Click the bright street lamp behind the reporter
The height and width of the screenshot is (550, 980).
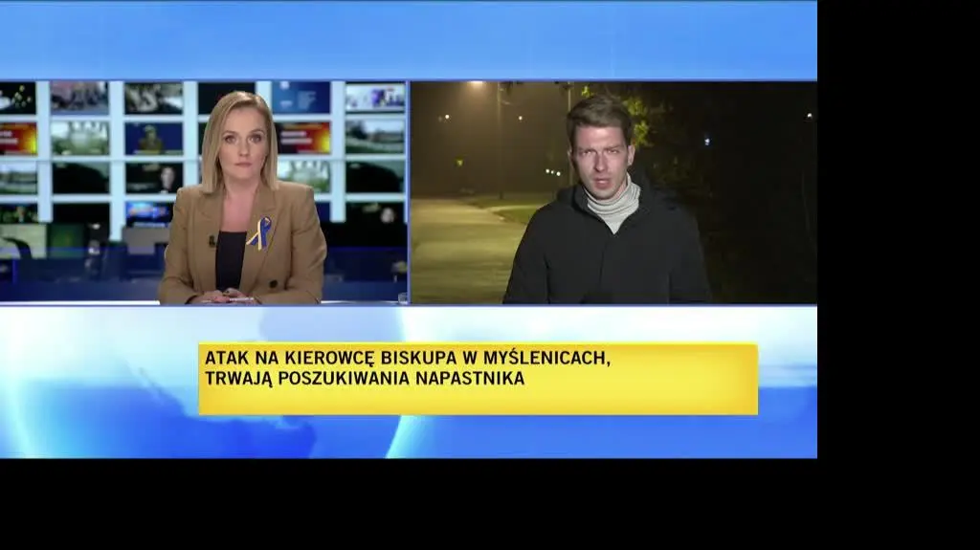click(476, 86)
